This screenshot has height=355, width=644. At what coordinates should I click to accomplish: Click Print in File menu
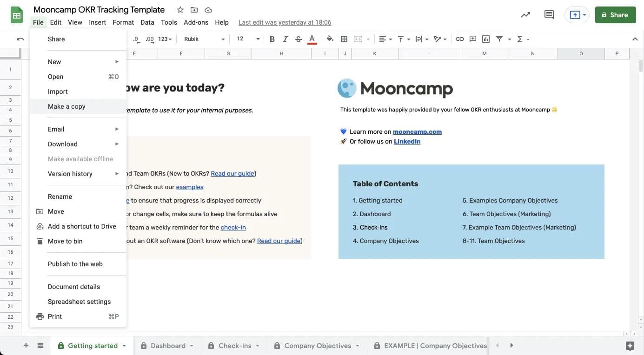[x=78, y=316]
